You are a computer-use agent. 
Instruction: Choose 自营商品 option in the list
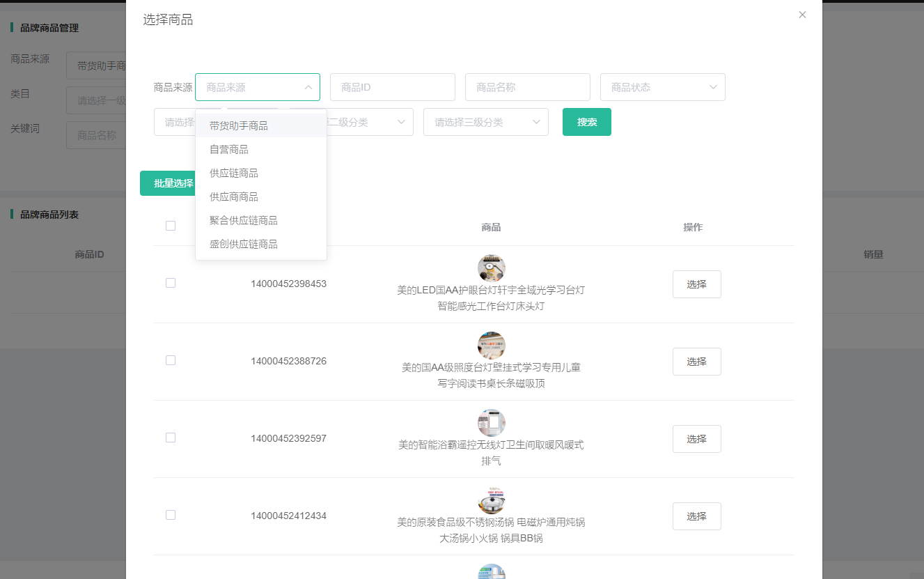point(229,150)
